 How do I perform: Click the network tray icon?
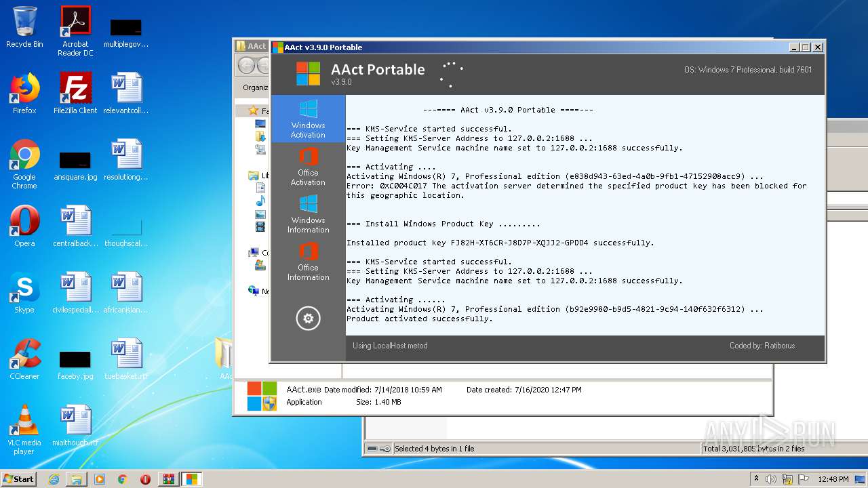point(787,479)
